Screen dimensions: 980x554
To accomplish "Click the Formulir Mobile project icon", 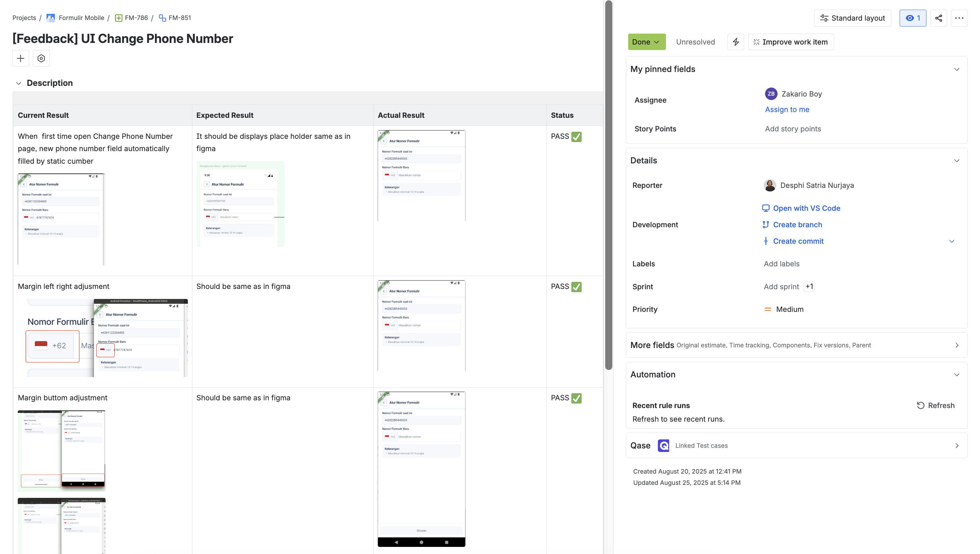I will pyautogui.click(x=51, y=18).
